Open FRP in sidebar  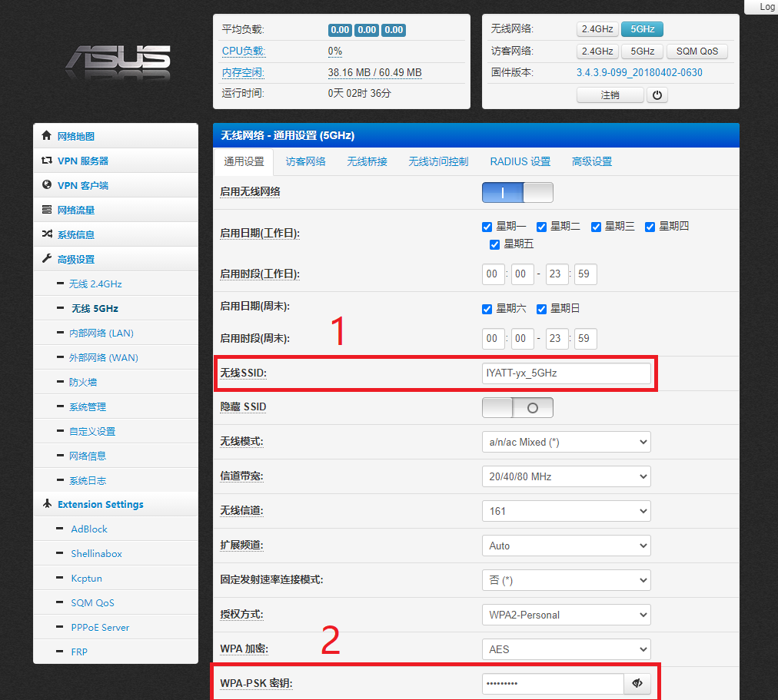79,652
